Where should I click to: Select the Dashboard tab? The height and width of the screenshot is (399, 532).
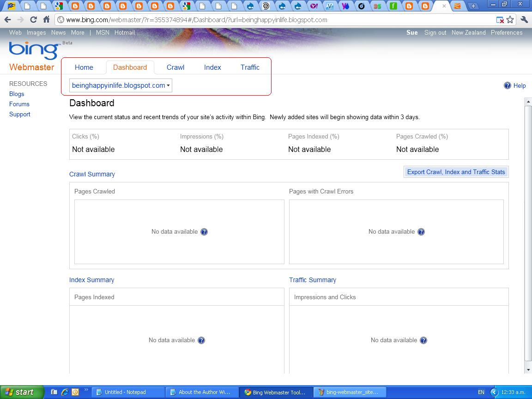point(130,67)
